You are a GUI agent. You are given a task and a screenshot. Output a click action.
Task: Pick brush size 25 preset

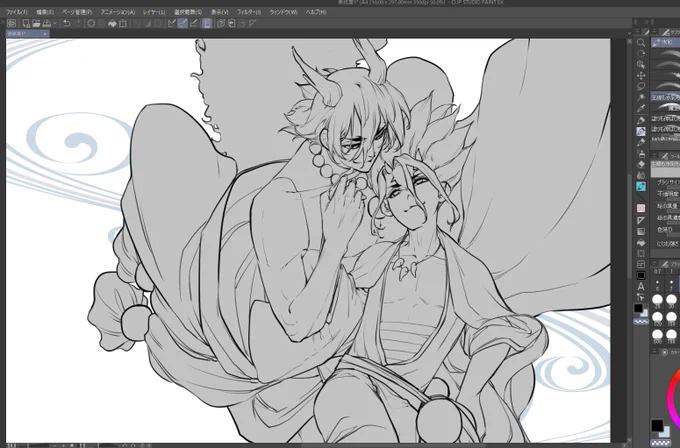(x=657, y=301)
